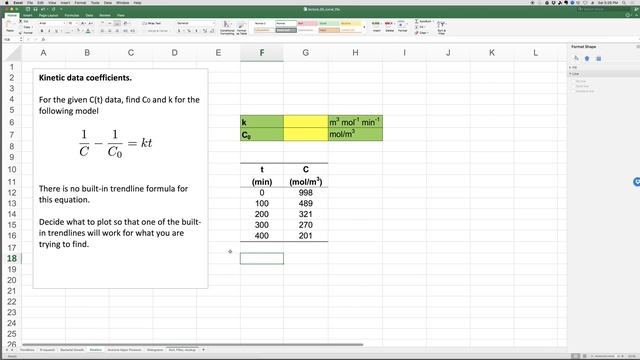
Task: Click the Delete cells button
Action: (x=389, y=27)
